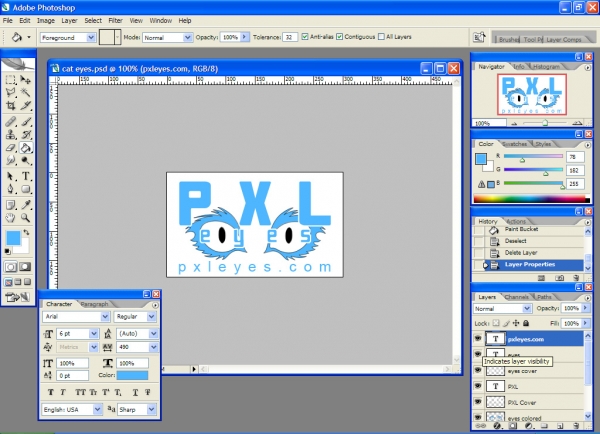Select the Eraser tool
The width and height of the screenshot is (600, 434).
click(x=11, y=148)
